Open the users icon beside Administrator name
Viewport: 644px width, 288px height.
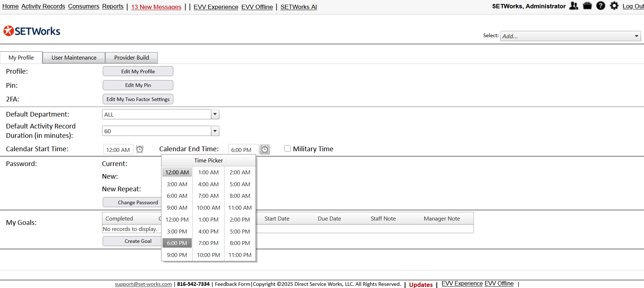(574, 6)
